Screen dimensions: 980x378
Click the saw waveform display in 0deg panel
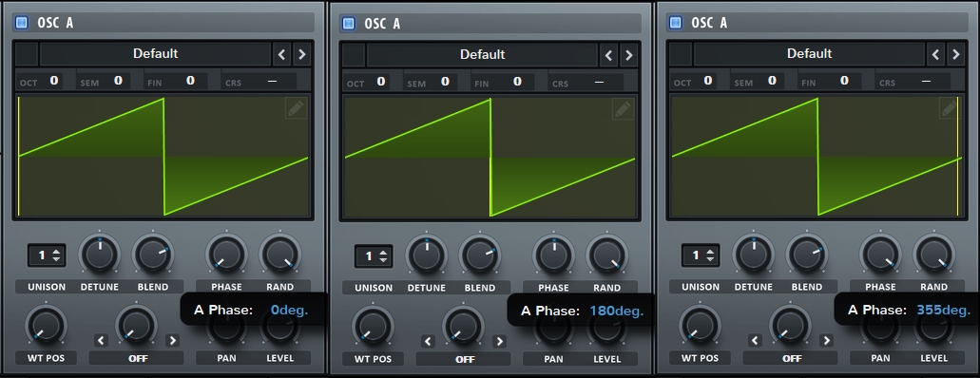(163, 156)
